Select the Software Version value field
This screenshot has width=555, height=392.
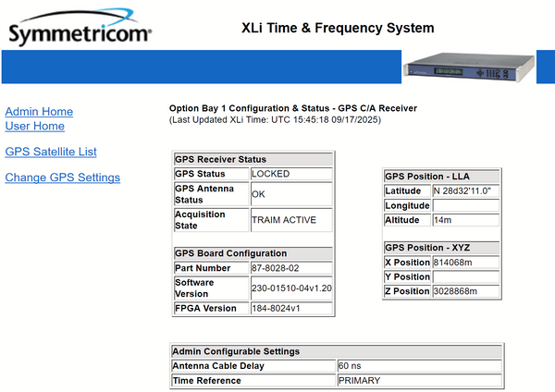point(290,288)
